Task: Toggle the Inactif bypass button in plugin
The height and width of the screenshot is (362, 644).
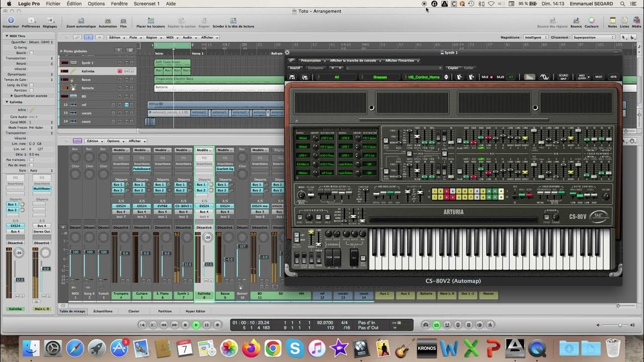Action: coord(295,68)
